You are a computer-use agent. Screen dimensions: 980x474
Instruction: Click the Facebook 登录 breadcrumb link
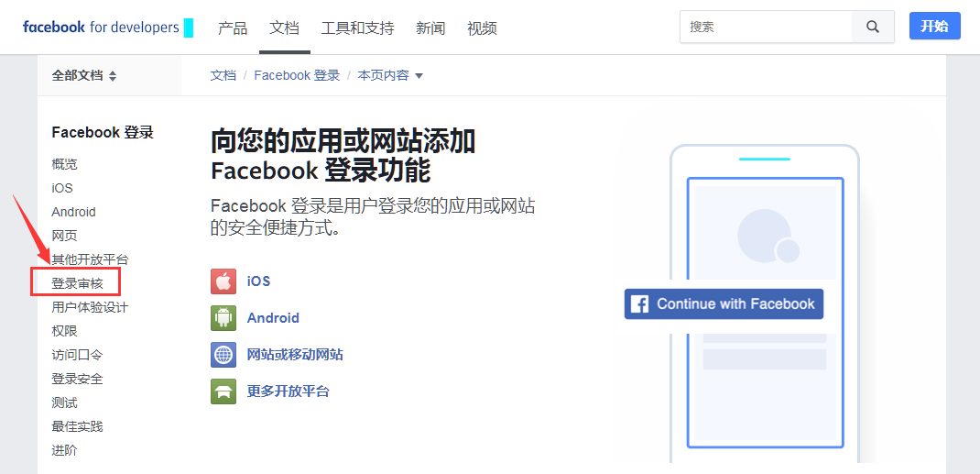point(297,76)
